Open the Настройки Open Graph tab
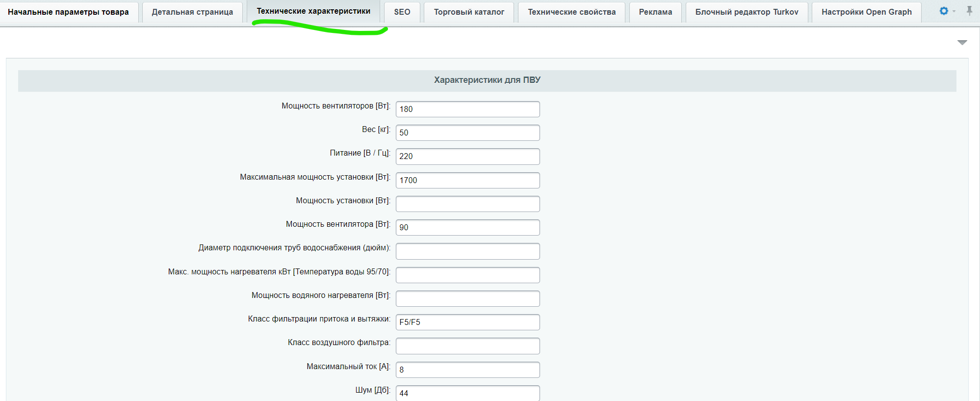 click(x=866, y=12)
